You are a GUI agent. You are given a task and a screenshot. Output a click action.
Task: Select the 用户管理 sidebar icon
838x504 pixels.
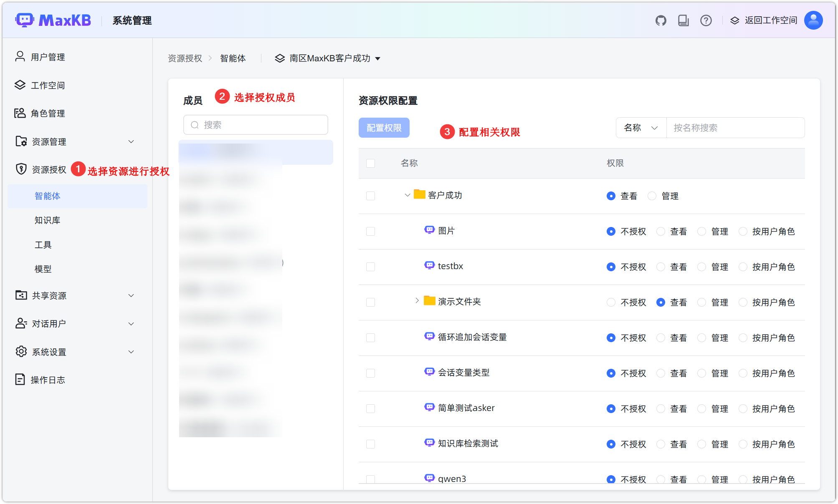pos(20,56)
